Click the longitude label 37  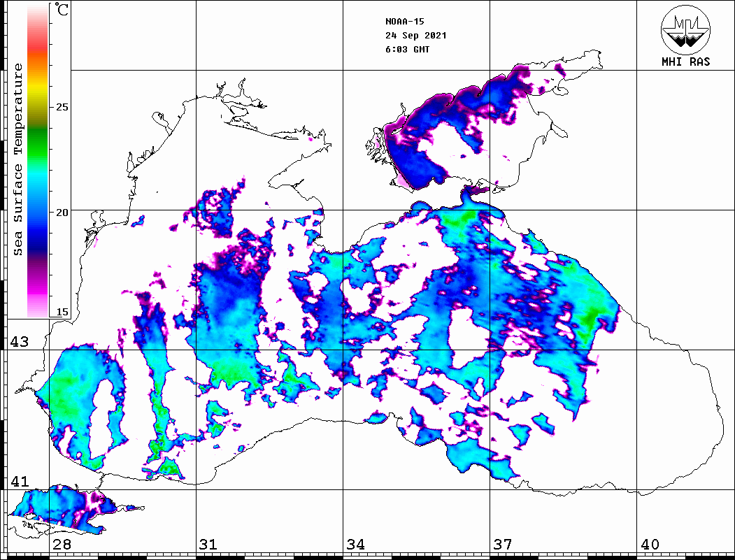click(x=503, y=545)
